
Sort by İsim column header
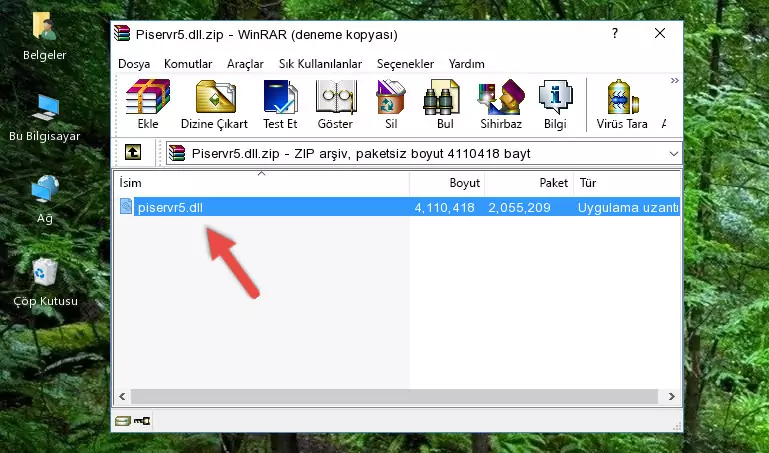[262, 183]
